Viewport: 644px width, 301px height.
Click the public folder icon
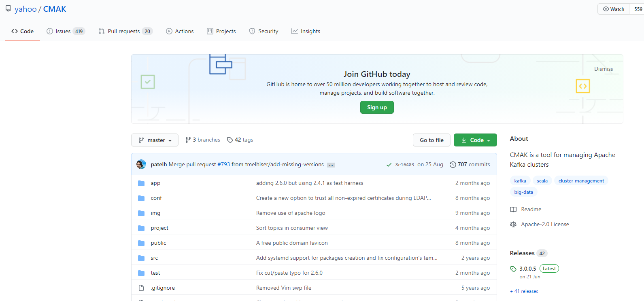tap(141, 243)
